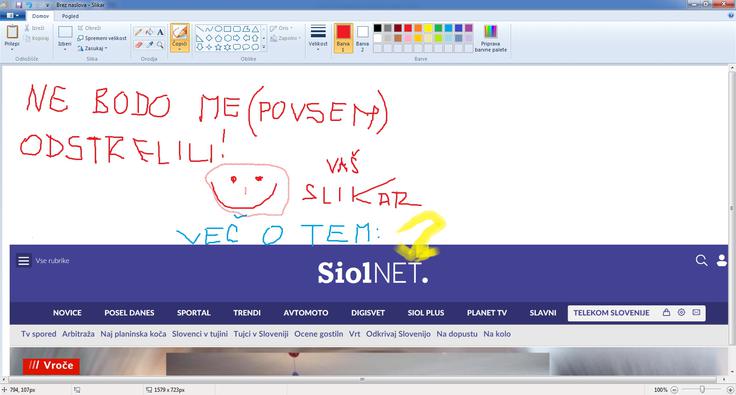Pick the yellow color swatch
Image resolution: width=736 pixels, height=395 pixels.
point(428,28)
